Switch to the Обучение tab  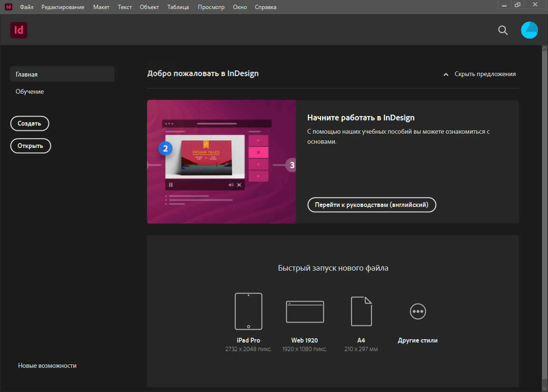click(29, 91)
